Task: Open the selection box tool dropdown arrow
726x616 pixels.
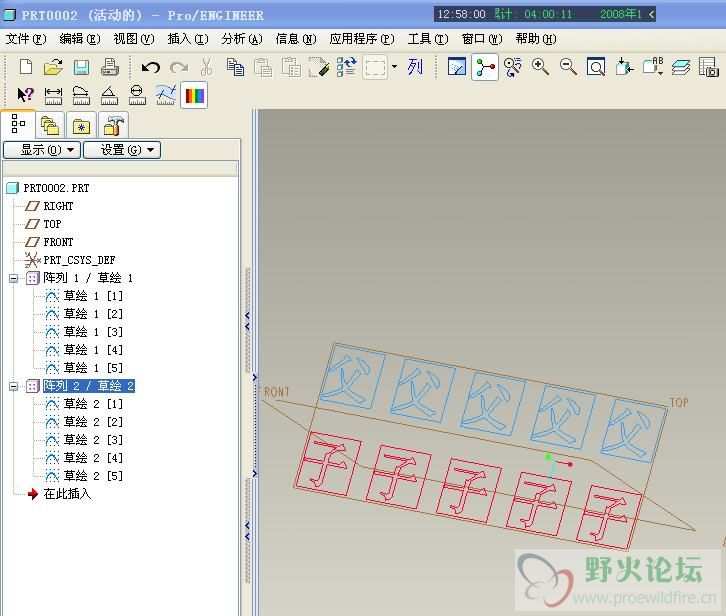Action: (394, 67)
